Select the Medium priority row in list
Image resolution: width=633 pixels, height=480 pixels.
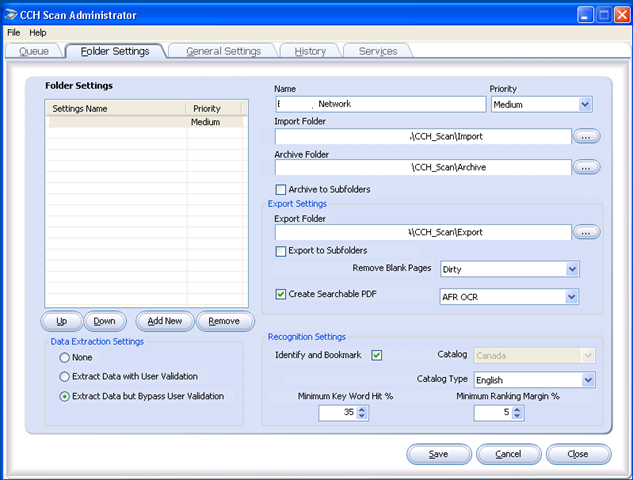coord(146,122)
